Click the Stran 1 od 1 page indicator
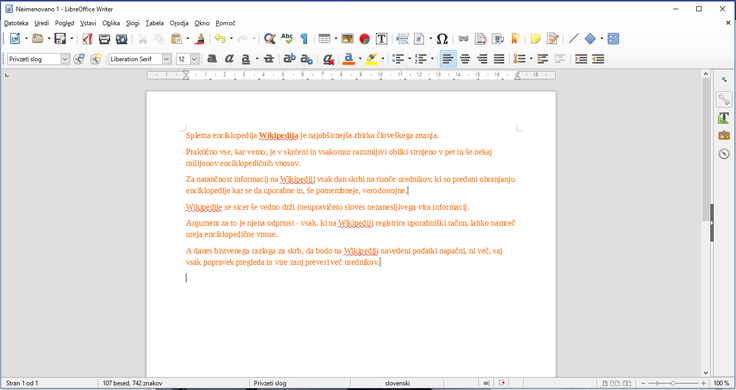 click(x=22, y=383)
